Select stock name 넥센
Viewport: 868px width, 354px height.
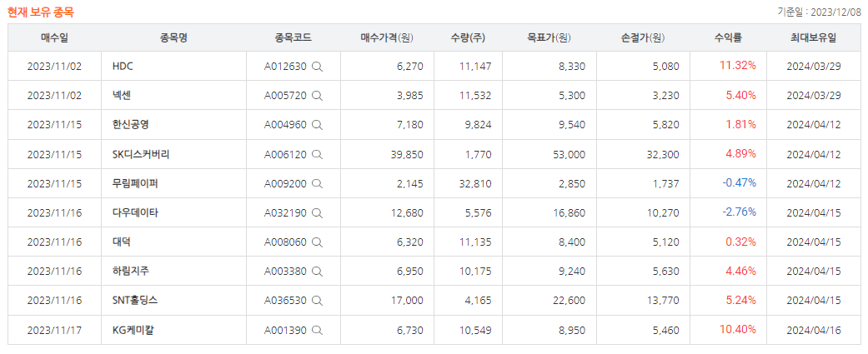[121, 96]
